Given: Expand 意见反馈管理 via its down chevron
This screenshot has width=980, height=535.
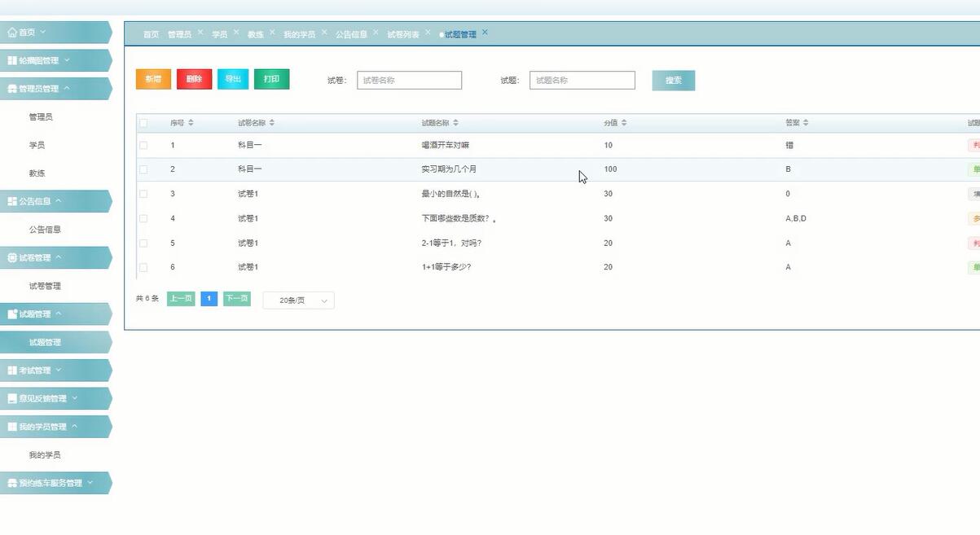Looking at the screenshot, I should point(75,398).
